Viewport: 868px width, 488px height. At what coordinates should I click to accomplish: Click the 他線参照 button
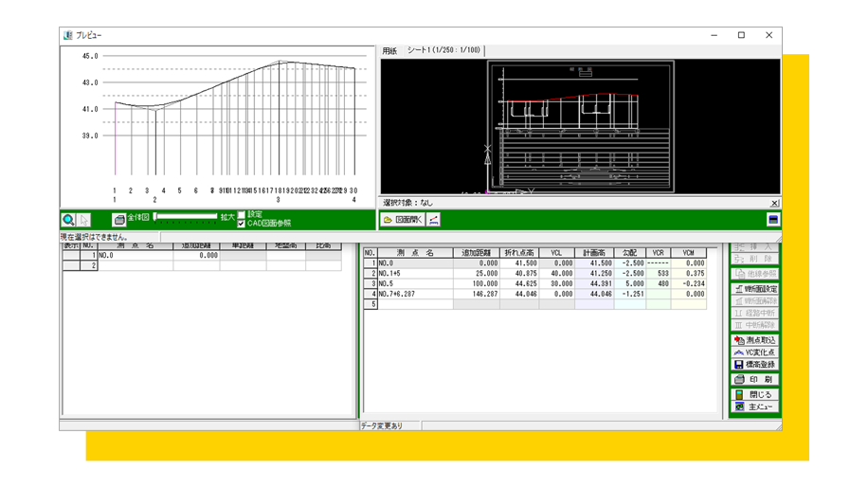(x=755, y=273)
